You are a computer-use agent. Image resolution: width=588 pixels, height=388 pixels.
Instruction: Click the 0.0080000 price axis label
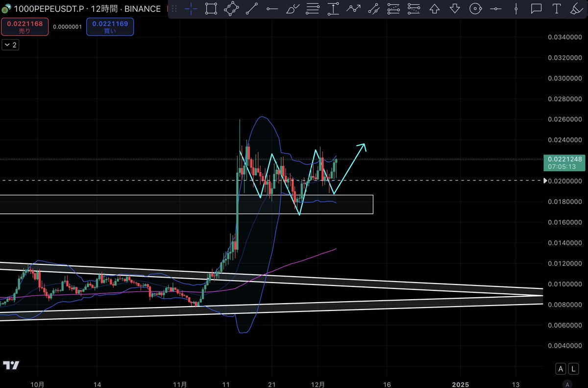coord(564,305)
